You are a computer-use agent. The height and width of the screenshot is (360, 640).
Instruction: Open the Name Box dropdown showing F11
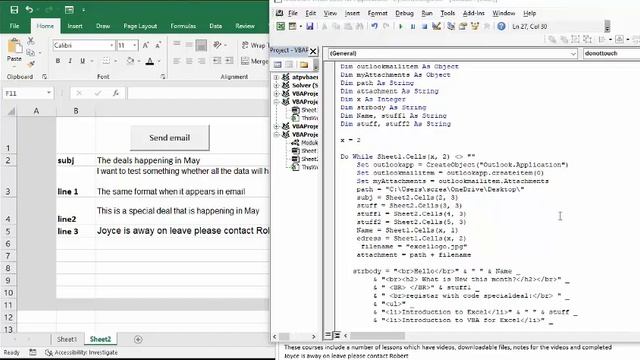(x=49, y=93)
